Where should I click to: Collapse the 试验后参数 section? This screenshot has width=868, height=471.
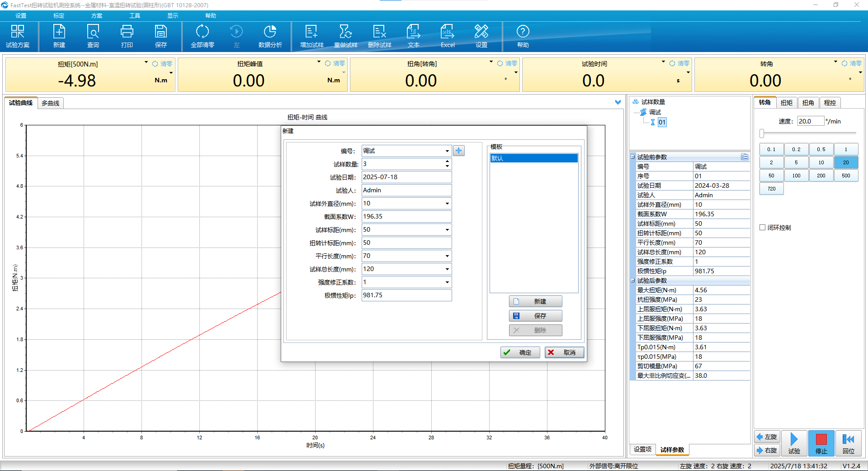coord(633,281)
